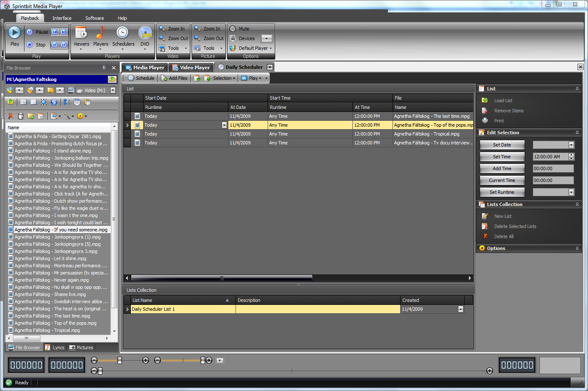This screenshot has height=391, width=588.
Task: Delete All lists with the red X
Action: 485,236
